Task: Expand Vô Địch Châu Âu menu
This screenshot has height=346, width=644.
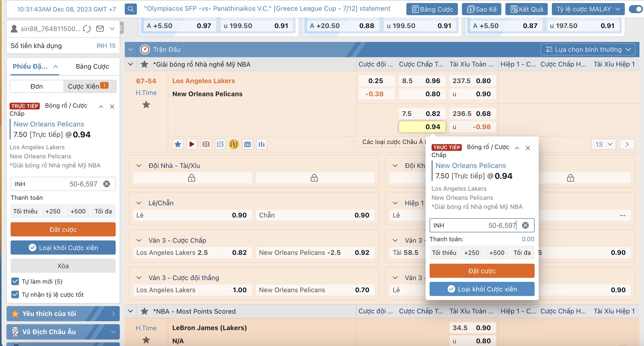Action: [63, 332]
